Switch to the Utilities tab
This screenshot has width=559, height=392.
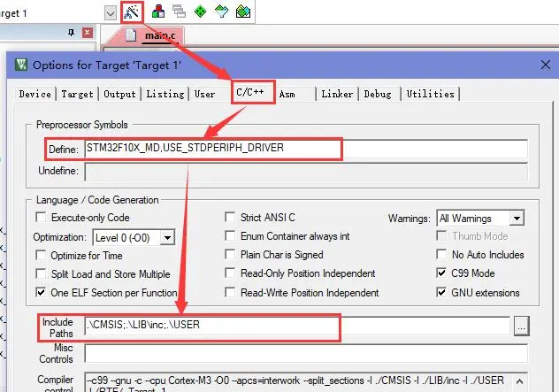(430, 94)
